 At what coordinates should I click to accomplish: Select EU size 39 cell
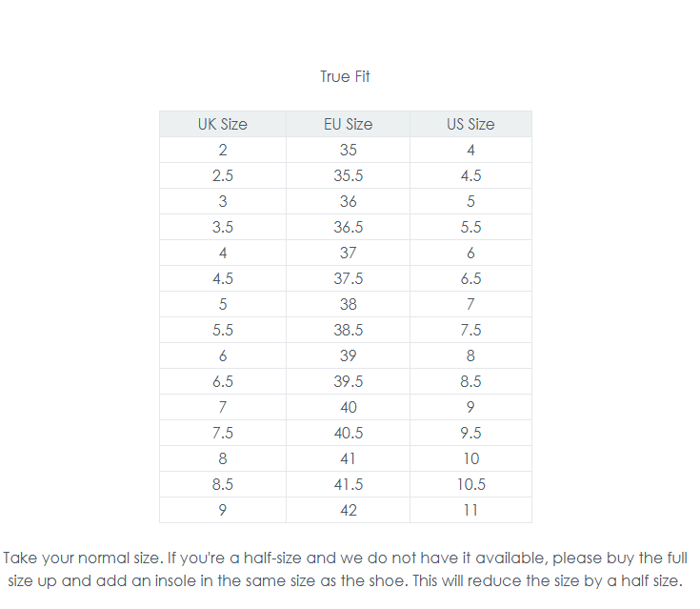(x=348, y=355)
